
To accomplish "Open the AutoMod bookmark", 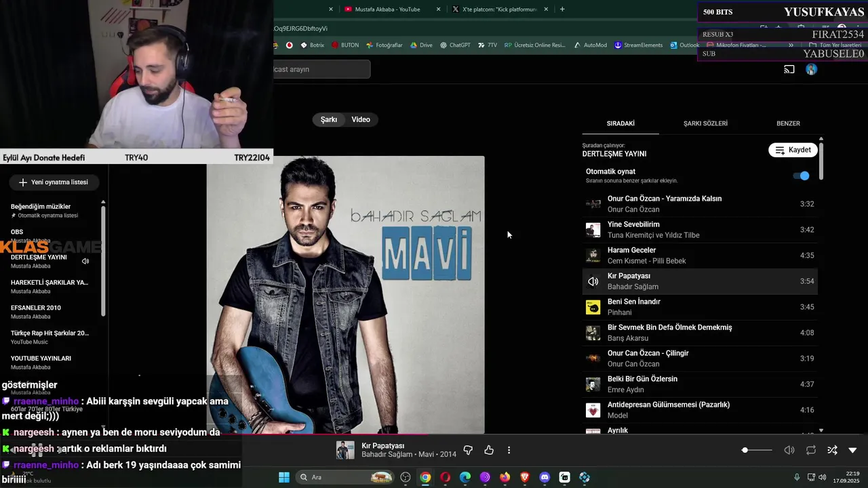I will (x=589, y=45).
